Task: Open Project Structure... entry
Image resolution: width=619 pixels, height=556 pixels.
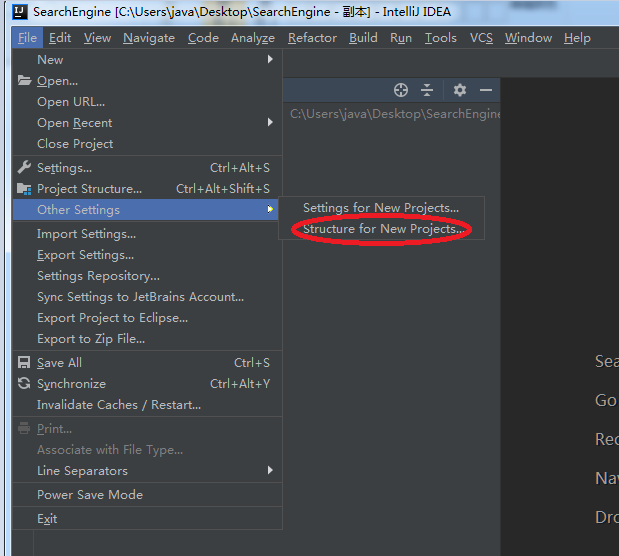Action: (147, 189)
